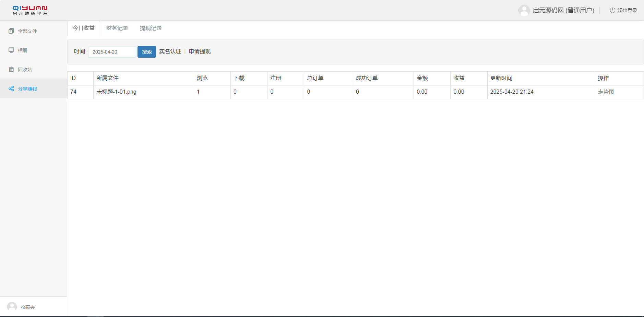This screenshot has height=317, width=644.
Task: Click the 退出登录 logout text
Action: [x=627, y=11]
